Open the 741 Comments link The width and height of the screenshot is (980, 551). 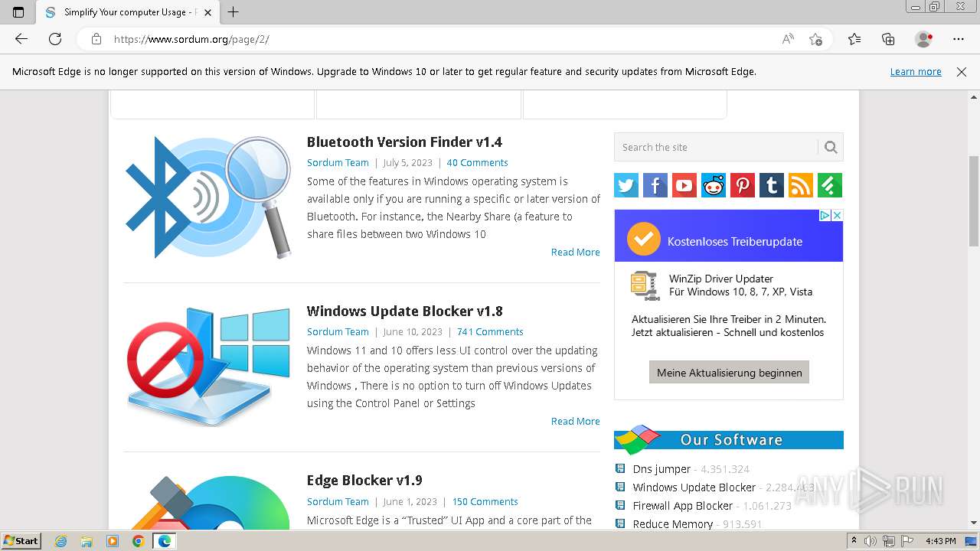(490, 331)
